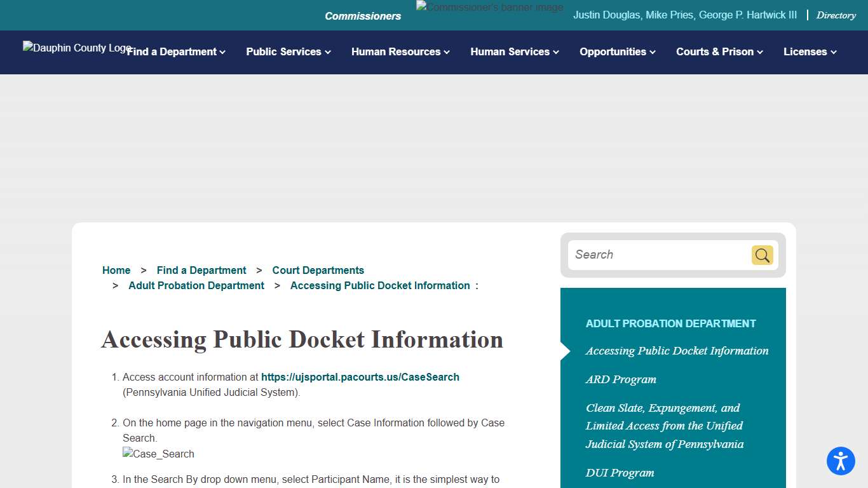Open the Public Services dropdown
The image size is (868, 488).
(x=288, y=52)
